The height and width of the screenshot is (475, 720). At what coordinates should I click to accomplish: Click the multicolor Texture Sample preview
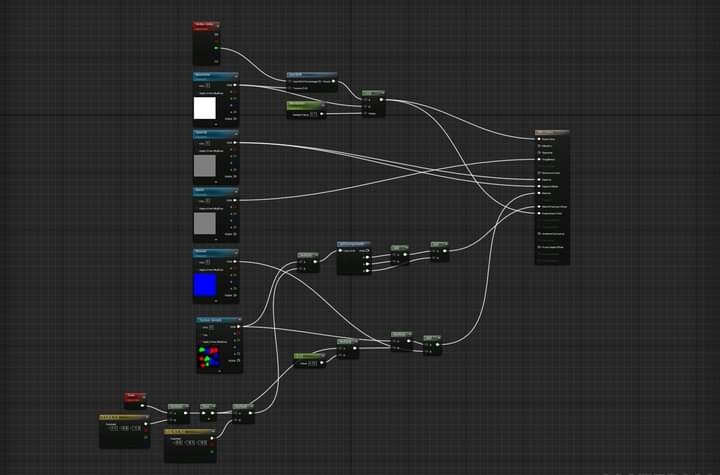210,355
